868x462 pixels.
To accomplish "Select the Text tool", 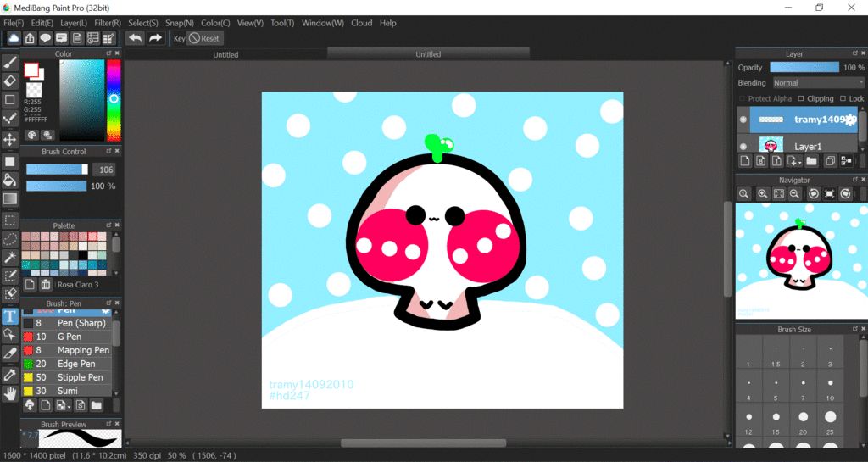I will click(x=10, y=316).
